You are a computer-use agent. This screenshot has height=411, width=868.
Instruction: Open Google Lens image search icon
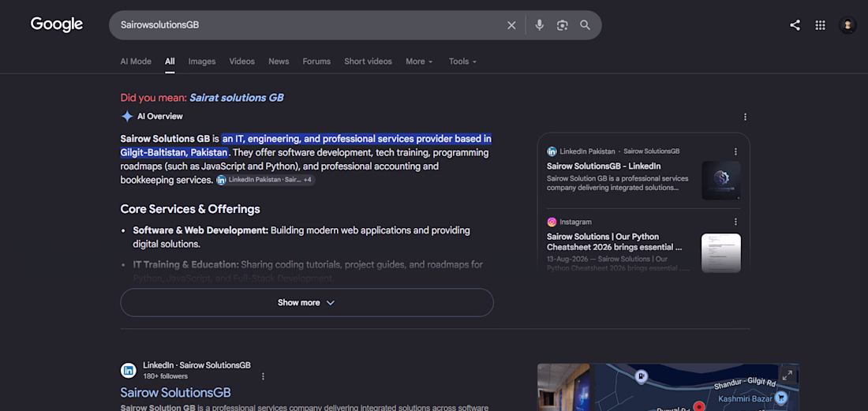coord(563,25)
